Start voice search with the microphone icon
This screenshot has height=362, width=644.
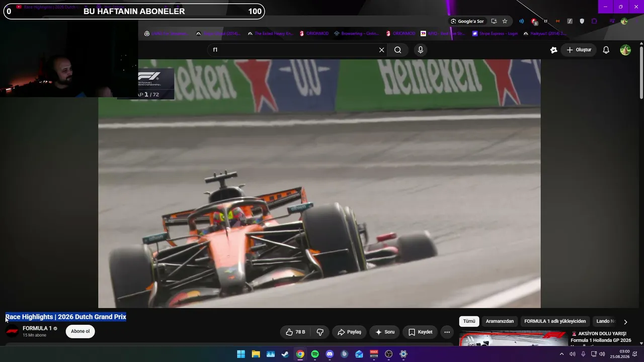click(421, 50)
